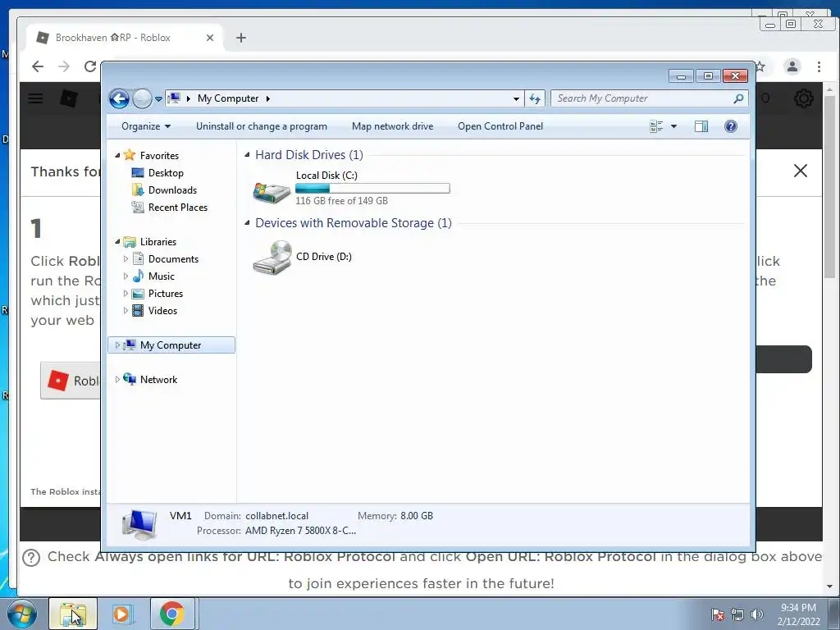Open Downloads in Favorites
Screen dimensions: 840x630
[172, 190]
